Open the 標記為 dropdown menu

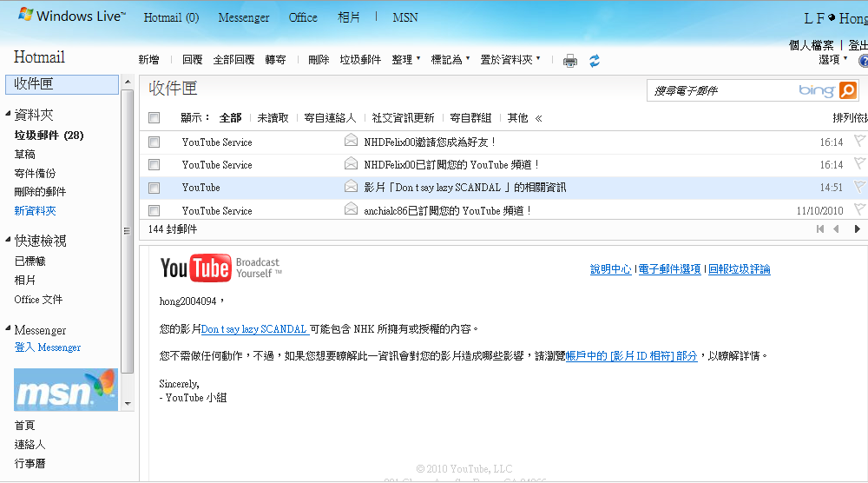coord(450,59)
